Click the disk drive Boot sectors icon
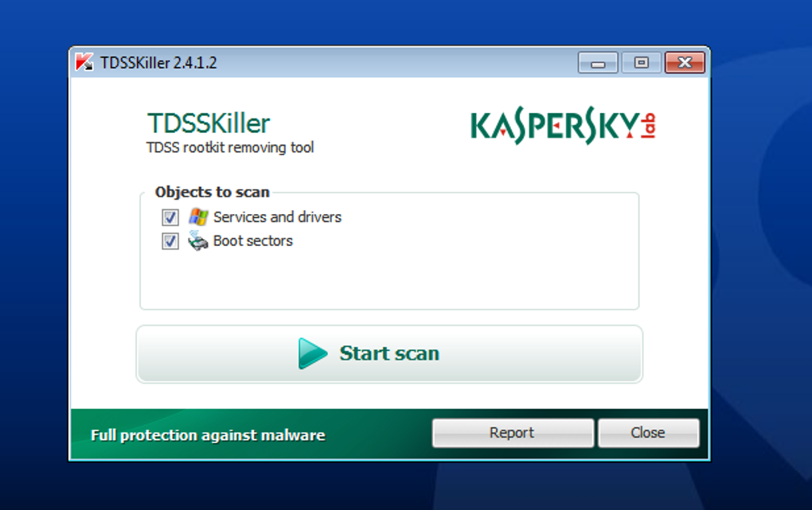The image size is (812, 510). pyautogui.click(x=197, y=241)
